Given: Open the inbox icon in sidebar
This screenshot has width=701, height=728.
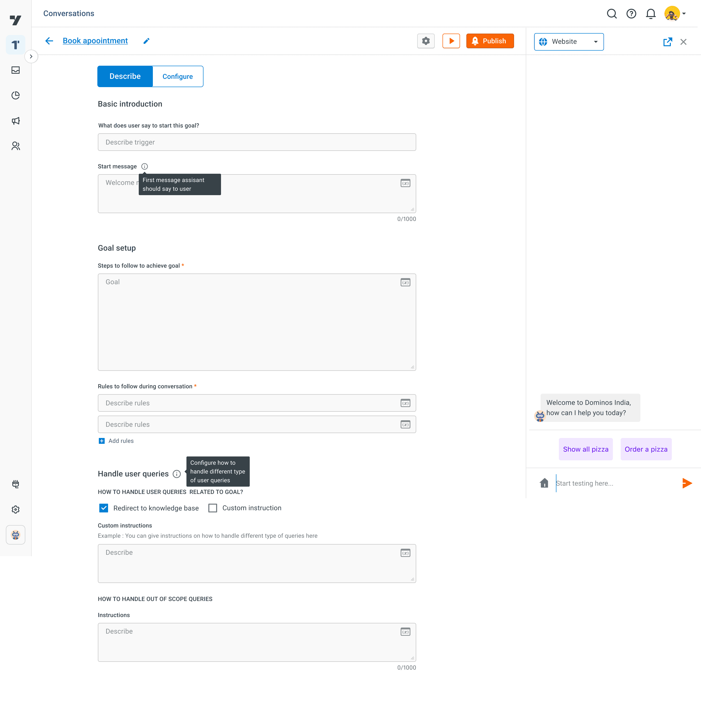Looking at the screenshot, I should pyautogui.click(x=16, y=70).
